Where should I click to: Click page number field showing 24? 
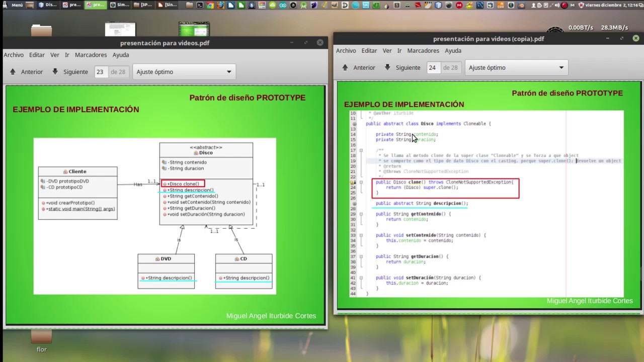(x=434, y=67)
